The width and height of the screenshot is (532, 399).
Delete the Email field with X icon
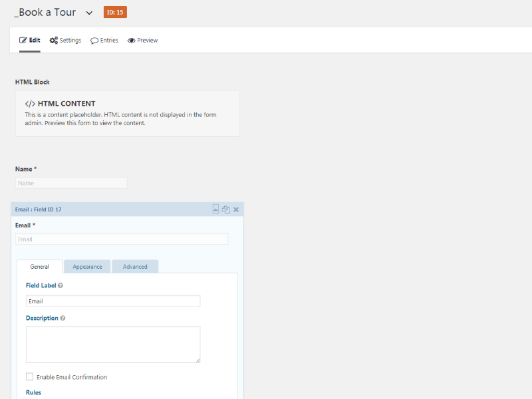[236, 209]
